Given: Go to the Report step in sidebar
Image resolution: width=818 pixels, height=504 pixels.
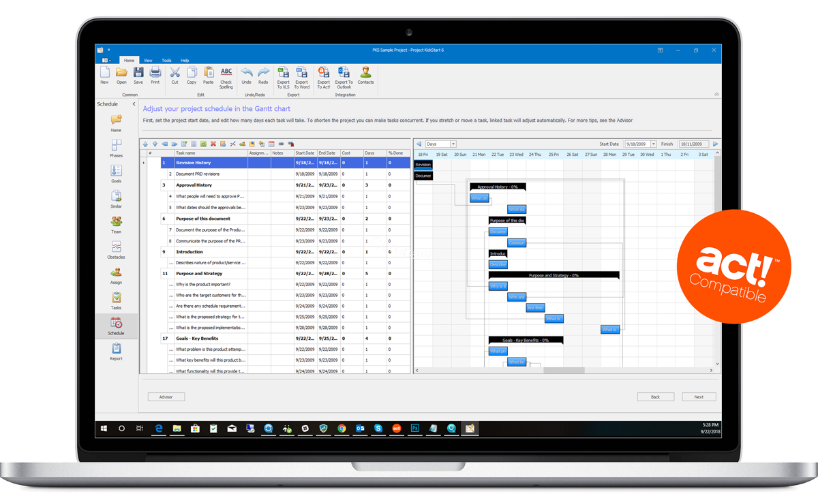Looking at the screenshot, I should tap(117, 351).
